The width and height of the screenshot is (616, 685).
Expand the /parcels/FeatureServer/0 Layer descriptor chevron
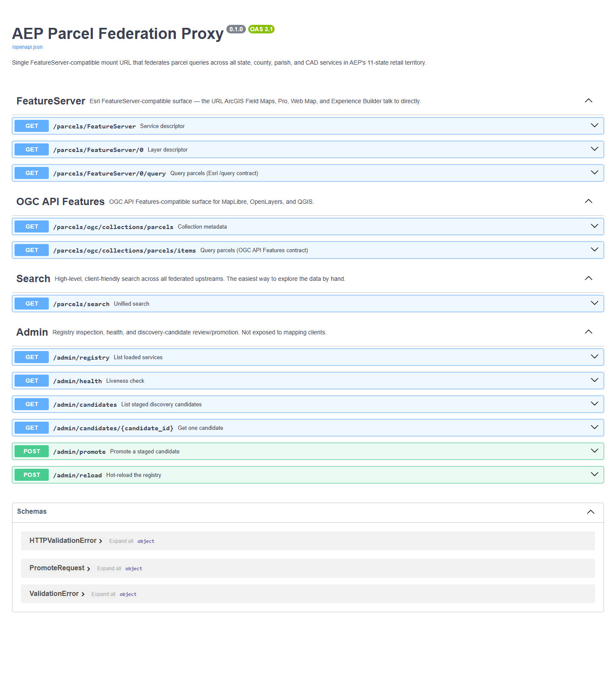coord(595,149)
